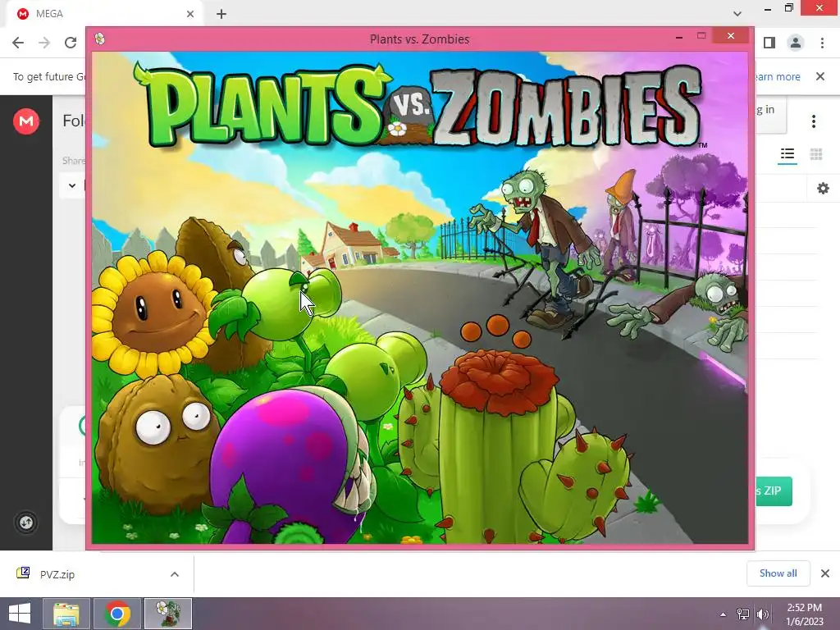Click the Chrome back arrow

(x=18, y=43)
